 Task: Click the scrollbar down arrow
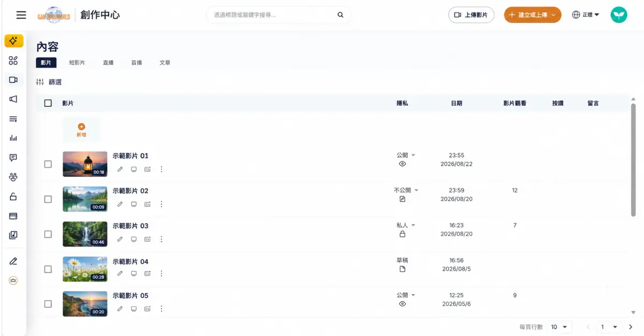(633, 312)
